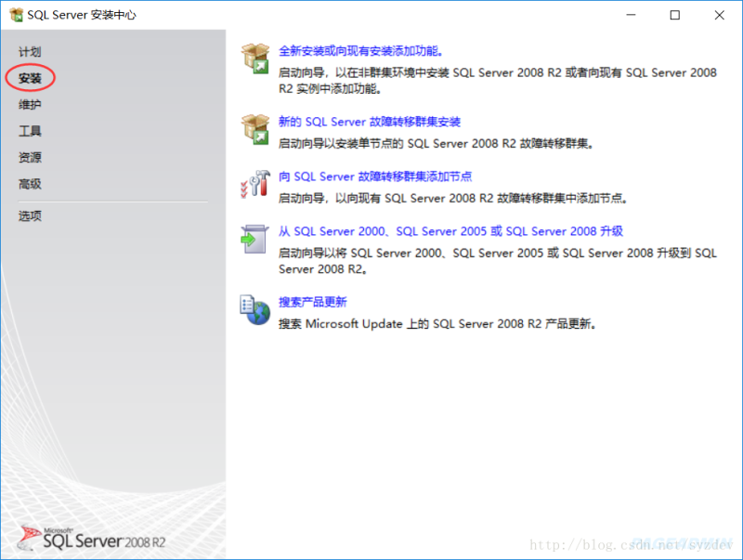
Task: Click the add-node tools icon
Action: (255, 184)
